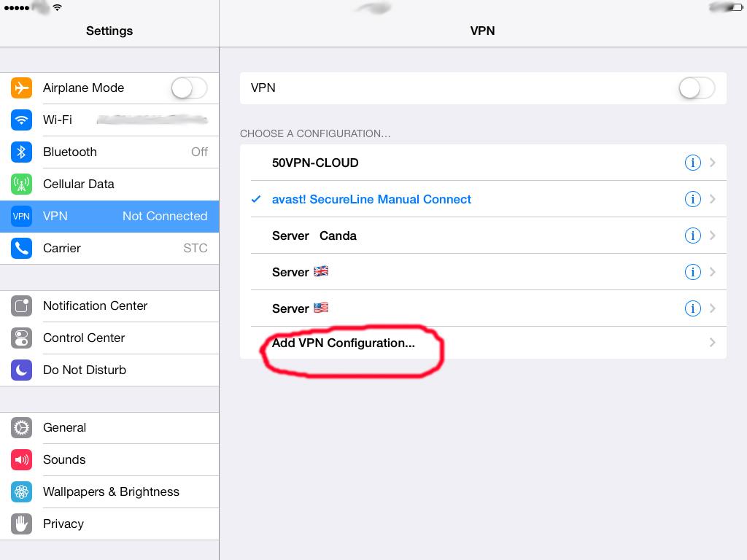Select the avast! SecureLine Manual Connect configuration
This screenshot has height=560, width=747.
[371, 199]
